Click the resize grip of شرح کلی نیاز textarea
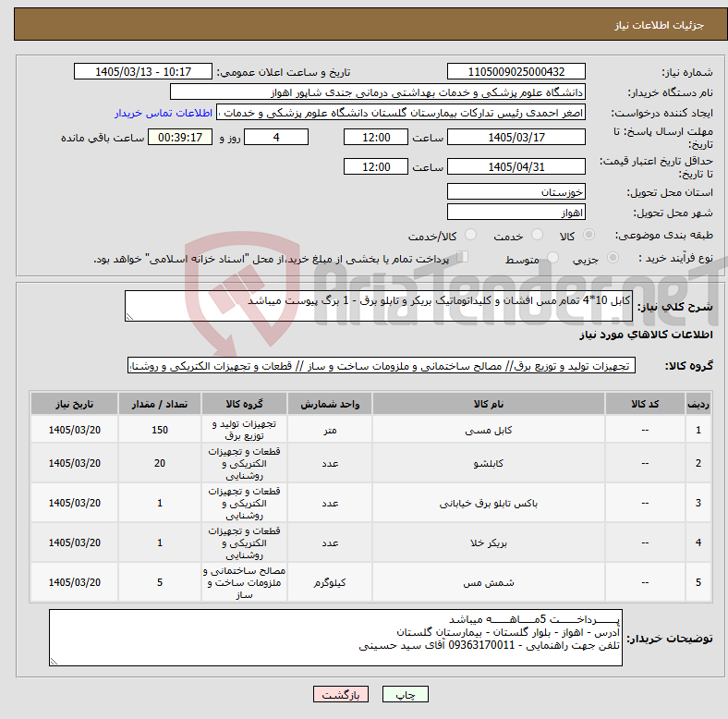 pos(129,317)
